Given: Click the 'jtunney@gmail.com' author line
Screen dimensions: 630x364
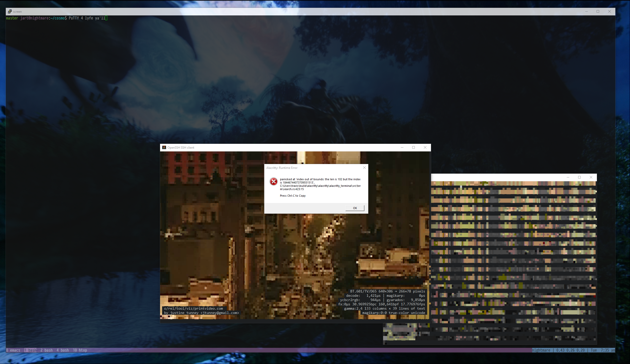Looking at the screenshot, I should click(201, 313).
